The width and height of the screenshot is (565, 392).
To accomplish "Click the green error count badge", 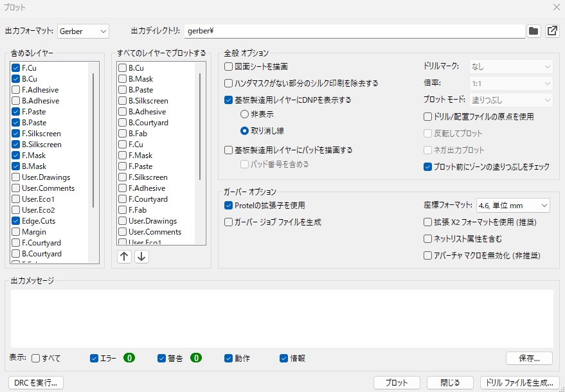I will tap(129, 358).
